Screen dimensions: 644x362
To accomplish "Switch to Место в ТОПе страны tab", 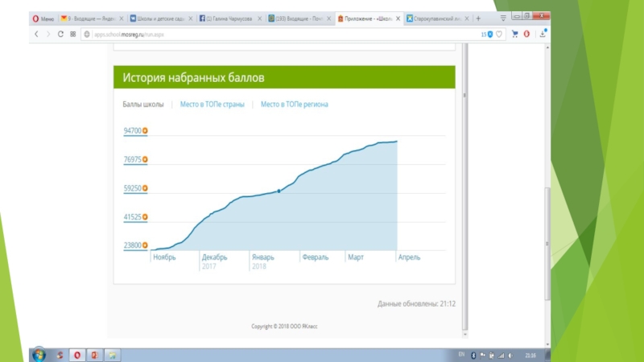I will coord(212,105).
